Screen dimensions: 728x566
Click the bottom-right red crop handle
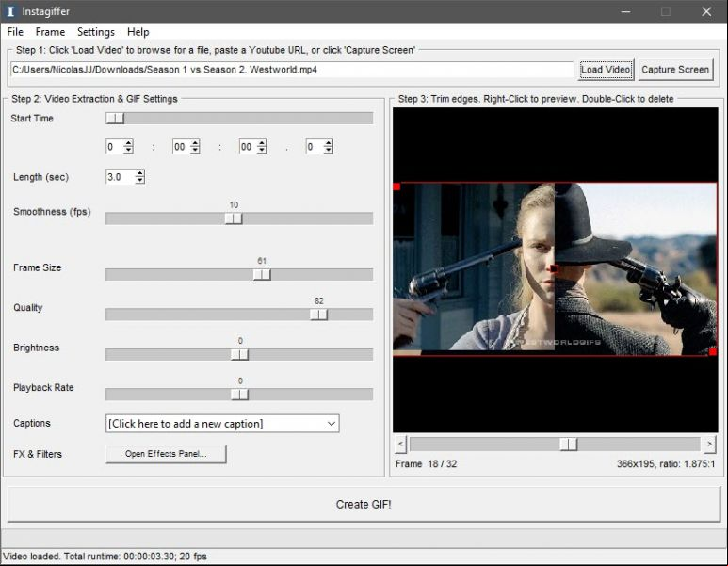pos(713,352)
